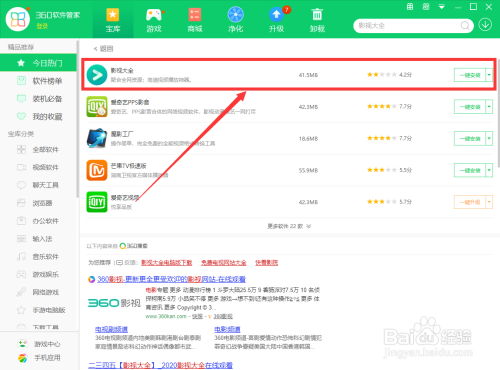Screen dimensions: 500x370
Task: Click the 360影视 logo thumbnail
Action: coord(114,303)
